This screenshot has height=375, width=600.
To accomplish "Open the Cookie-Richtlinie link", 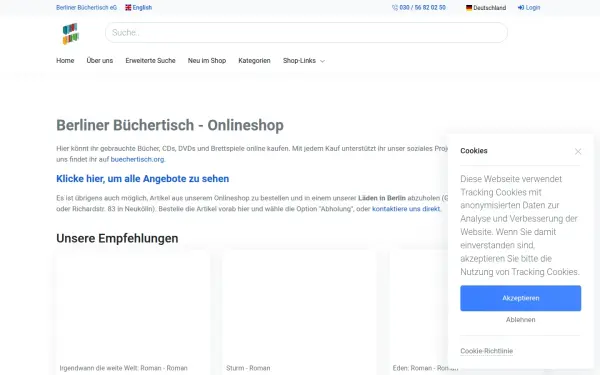I will coord(486,351).
